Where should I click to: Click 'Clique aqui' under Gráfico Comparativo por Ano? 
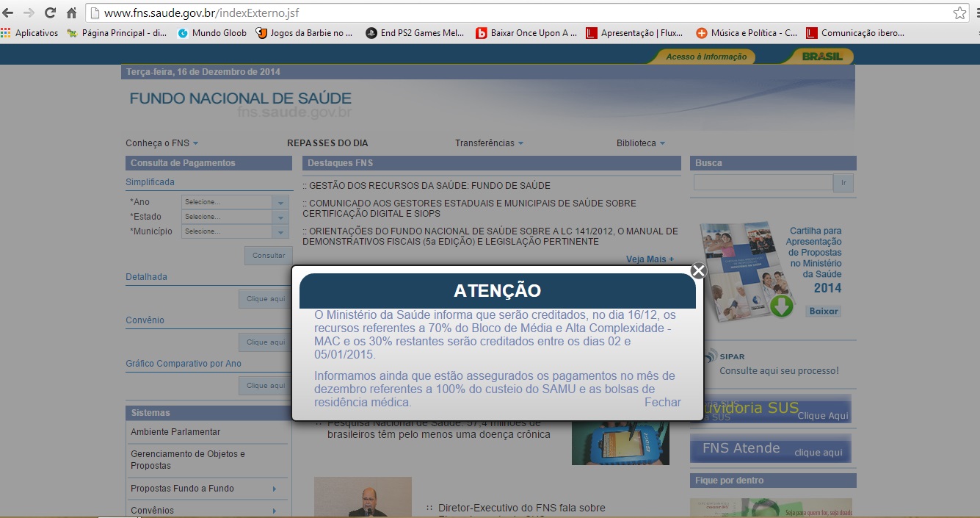coord(266,386)
